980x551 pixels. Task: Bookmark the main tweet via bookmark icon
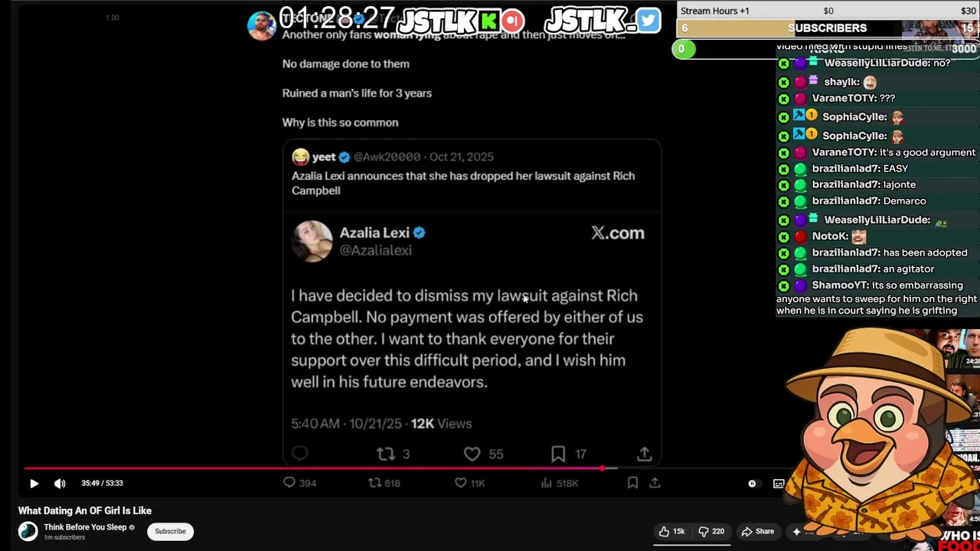632,483
